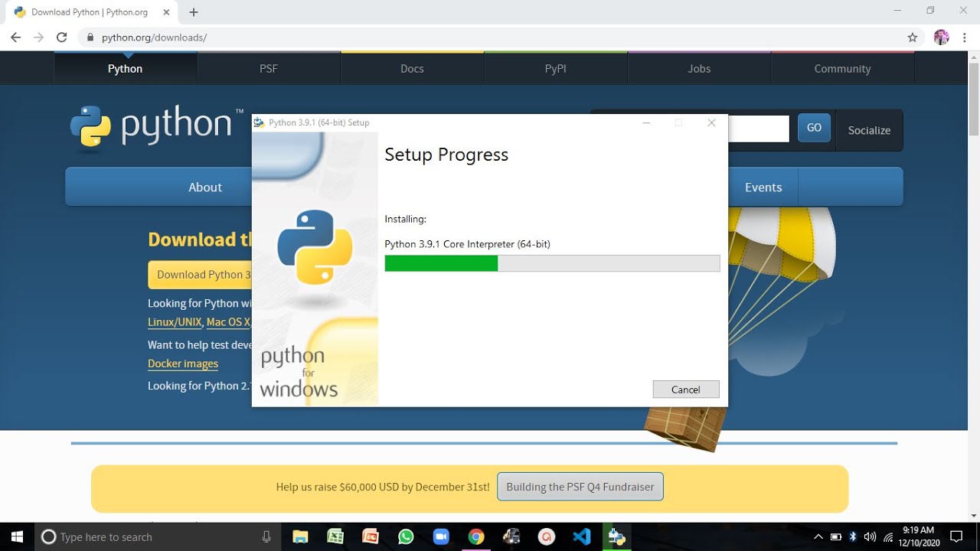
Task: Open the Docs tab
Action: 412,68
